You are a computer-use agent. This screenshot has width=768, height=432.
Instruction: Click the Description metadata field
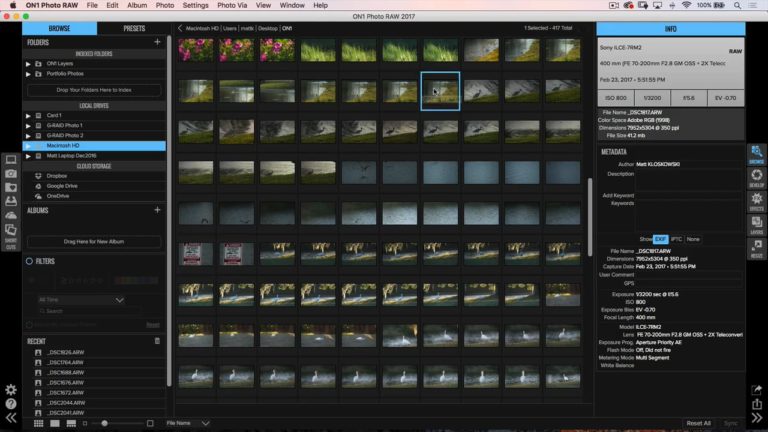pyautogui.click(x=689, y=180)
